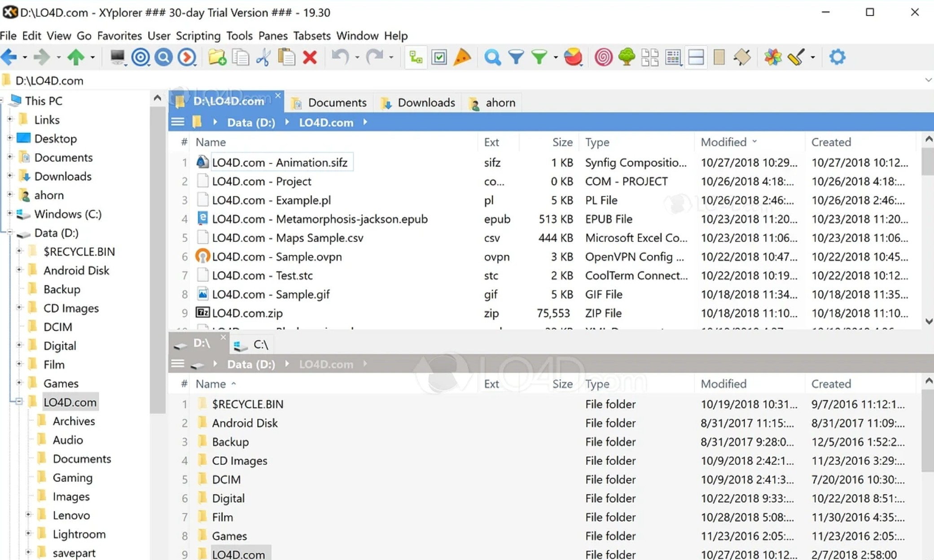Viewport: 934px width, 560px height.
Task: Click the Find magnifier circle icon
Action: click(x=164, y=57)
